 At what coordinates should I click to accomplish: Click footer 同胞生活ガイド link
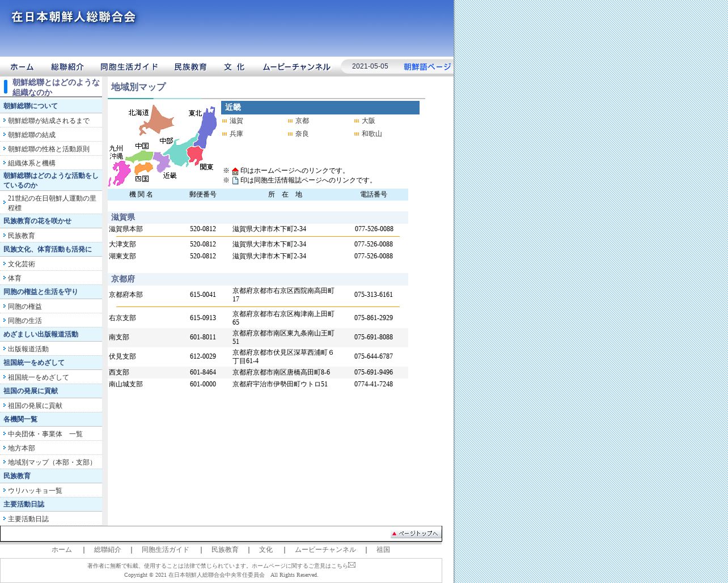coord(166,550)
